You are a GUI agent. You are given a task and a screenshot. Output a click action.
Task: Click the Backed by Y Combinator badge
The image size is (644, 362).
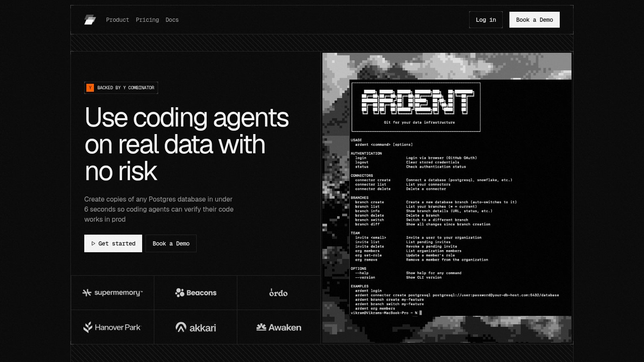point(121,88)
